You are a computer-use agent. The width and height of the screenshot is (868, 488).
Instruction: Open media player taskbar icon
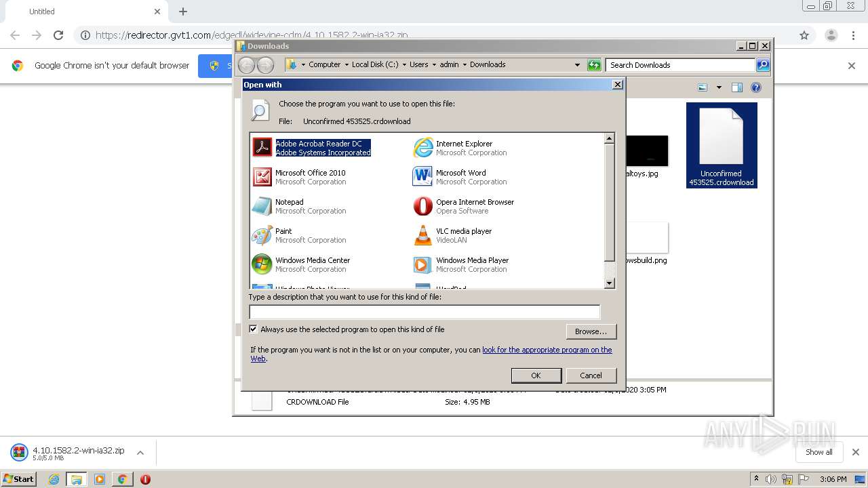(100, 479)
